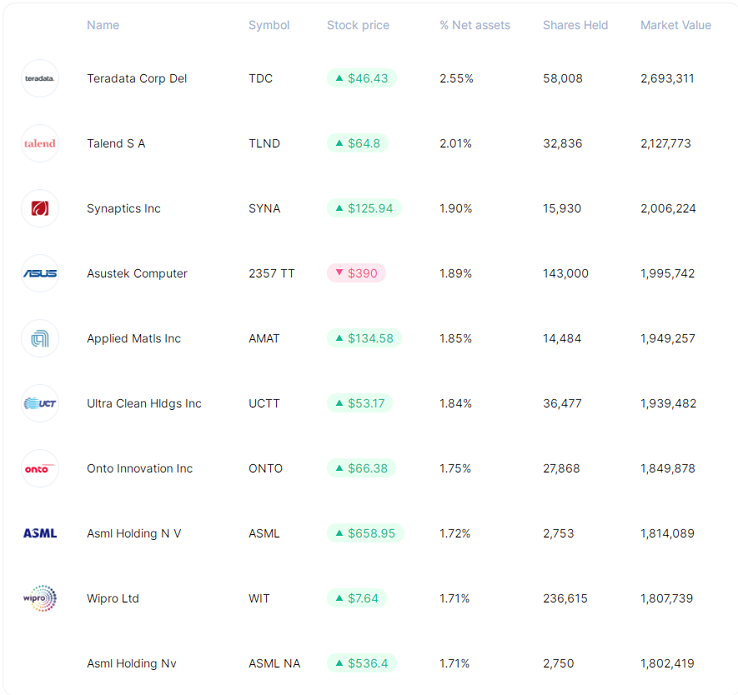The image size is (738, 695).
Task: Click the $390 red price badge
Action: (x=356, y=273)
